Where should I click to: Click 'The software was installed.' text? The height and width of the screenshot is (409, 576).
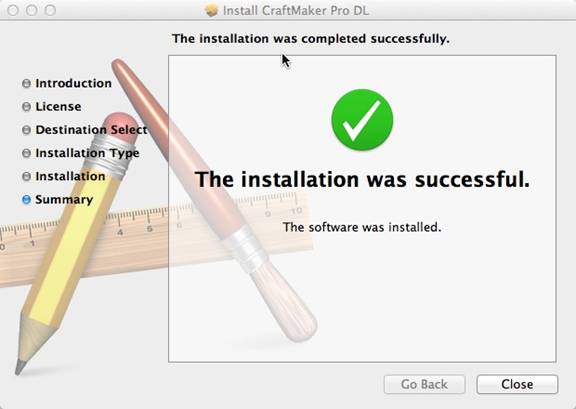coord(362,227)
